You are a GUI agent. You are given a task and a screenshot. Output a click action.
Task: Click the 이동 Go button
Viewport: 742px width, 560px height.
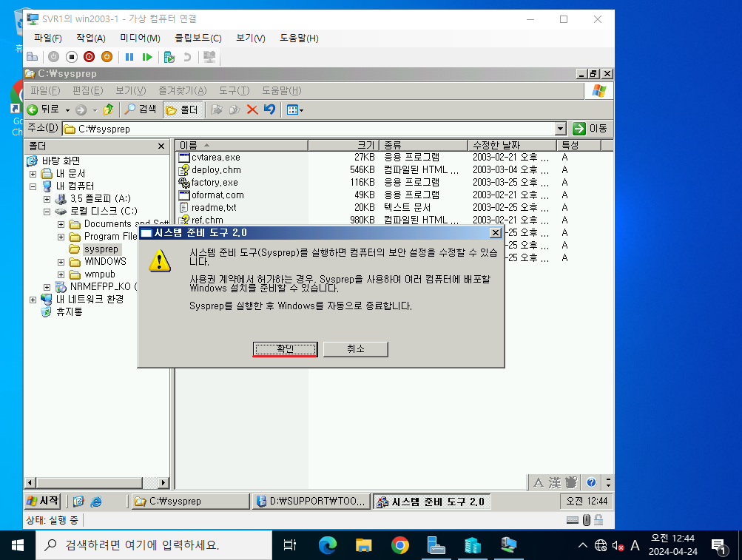[x=590, y=129]
